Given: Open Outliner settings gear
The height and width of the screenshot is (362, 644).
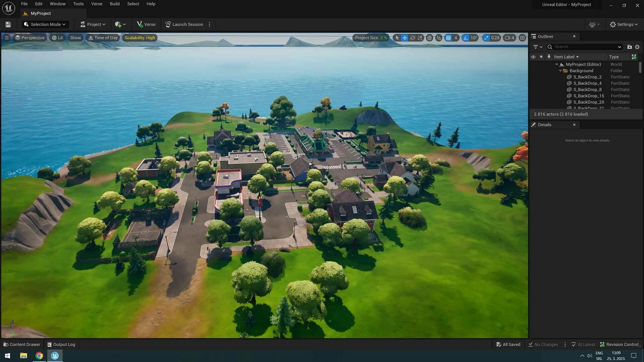Looking at the screenshot, I should 637,47.
